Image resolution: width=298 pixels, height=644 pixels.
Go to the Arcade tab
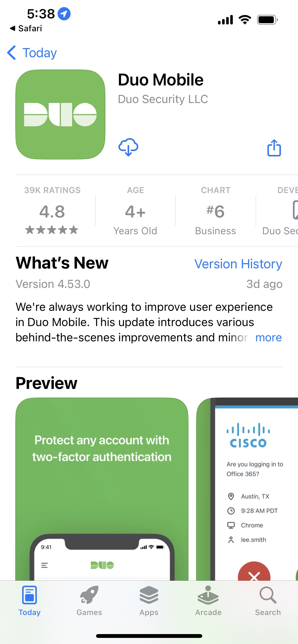[x=208, y=601]
